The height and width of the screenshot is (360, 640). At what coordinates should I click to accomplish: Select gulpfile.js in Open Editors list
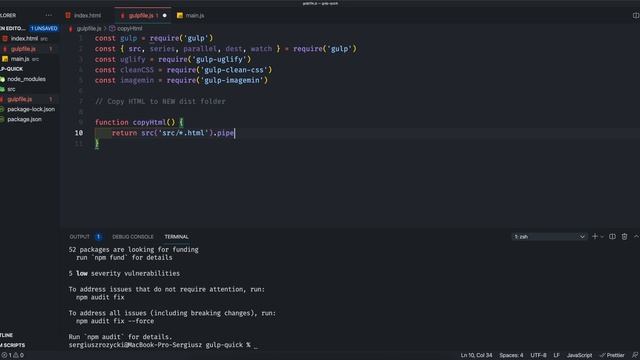pyautogui.click(x=23, y=49)
